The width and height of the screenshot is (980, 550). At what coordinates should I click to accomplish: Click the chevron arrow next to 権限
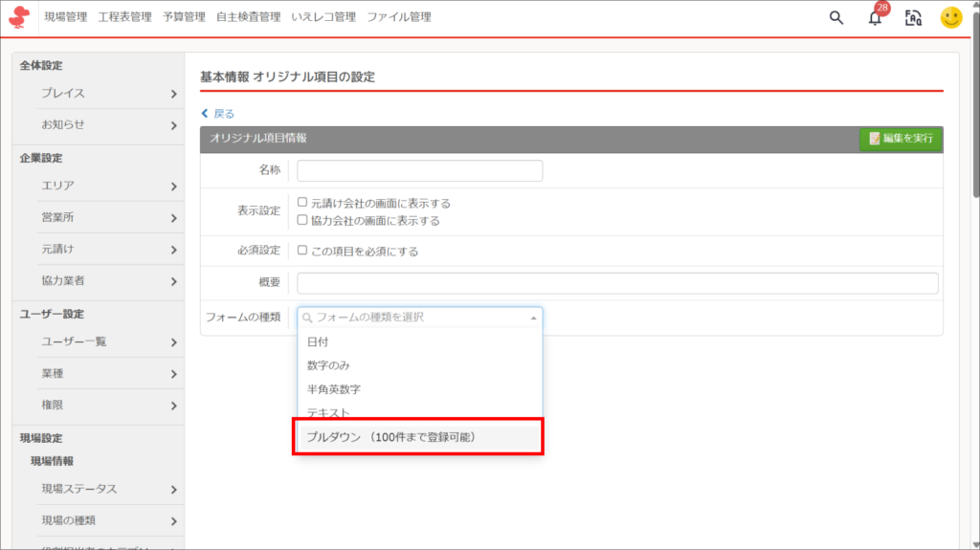pyautogui.click(x=173, y=406)
